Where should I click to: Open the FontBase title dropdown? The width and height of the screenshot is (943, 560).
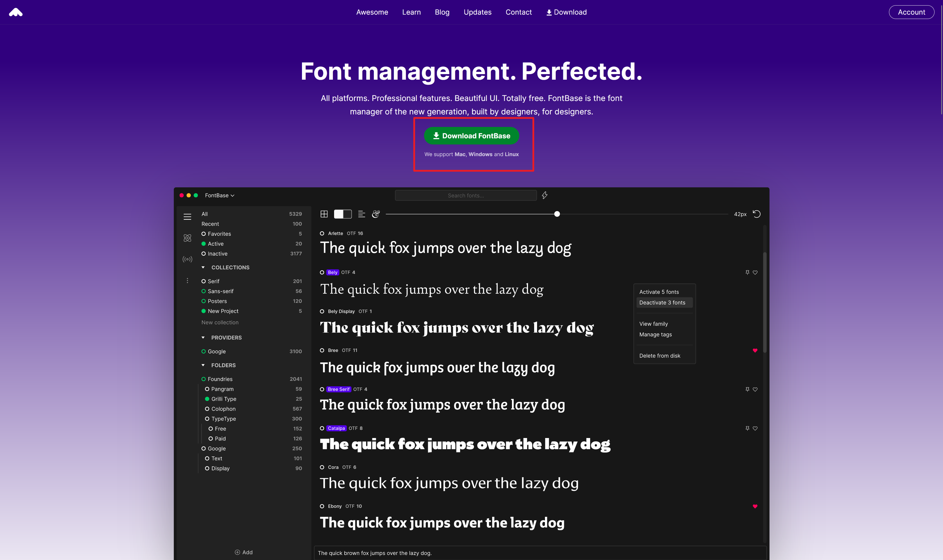click(219, 195)
